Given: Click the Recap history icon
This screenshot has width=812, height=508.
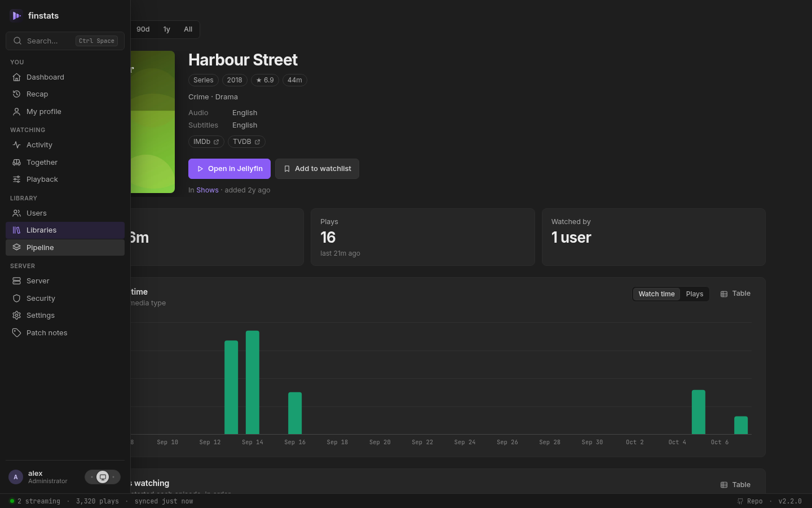Looking at the screenshot, I should 16,94.
